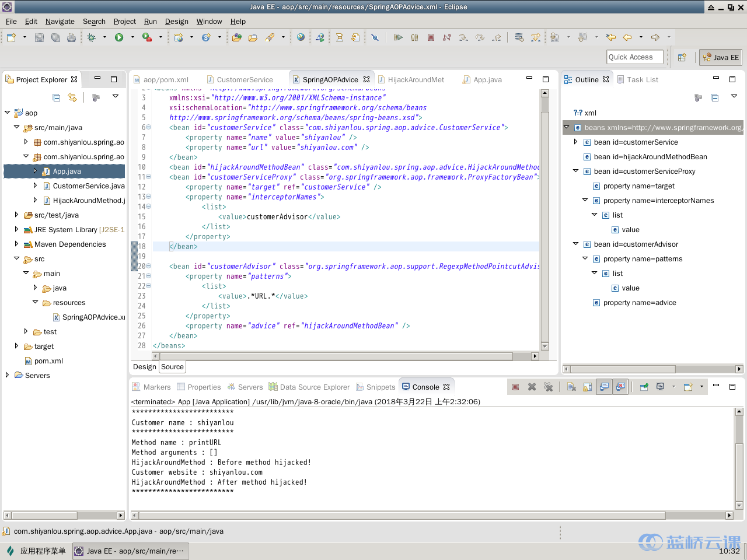
Task: Click the New wizard icon in toolbar
Action: coord(11,37)
